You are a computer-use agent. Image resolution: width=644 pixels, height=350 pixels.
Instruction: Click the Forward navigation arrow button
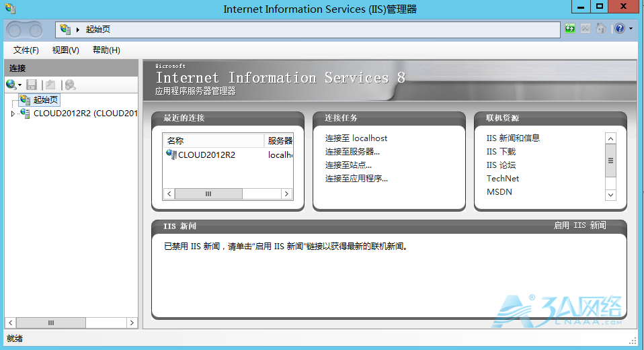click(36, 30)
